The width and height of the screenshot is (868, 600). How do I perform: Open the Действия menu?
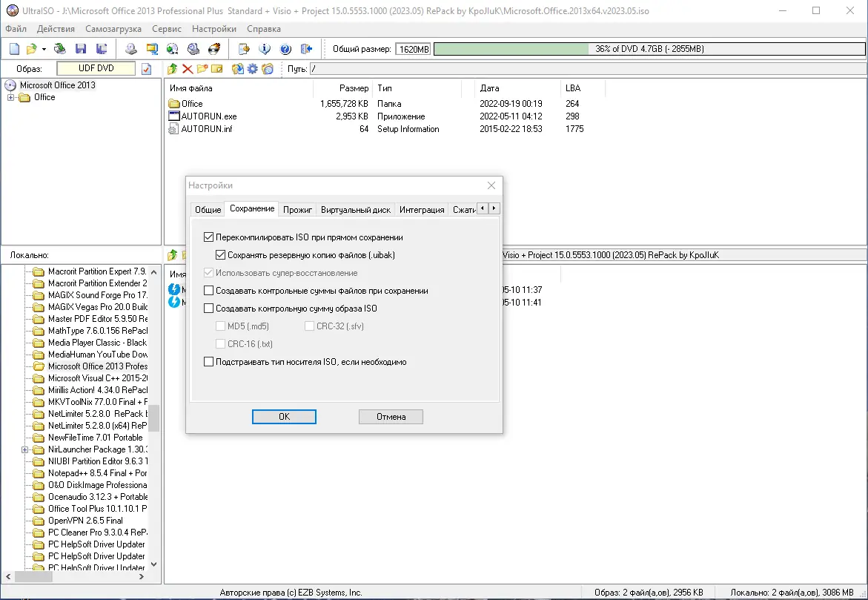(x=56, y=29)
